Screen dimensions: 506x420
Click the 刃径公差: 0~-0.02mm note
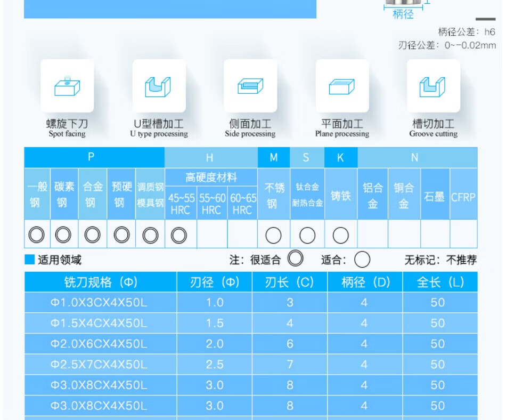(x=447, y=45)
